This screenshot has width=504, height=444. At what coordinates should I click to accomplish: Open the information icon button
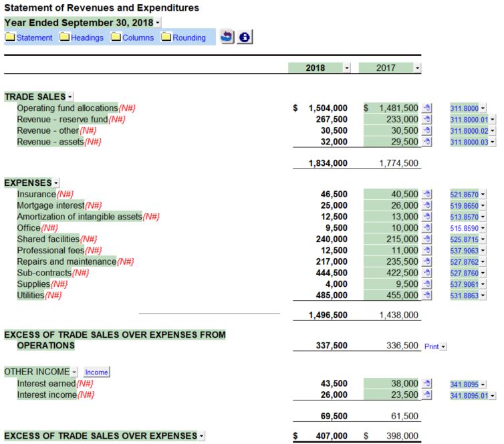point(245,37)
